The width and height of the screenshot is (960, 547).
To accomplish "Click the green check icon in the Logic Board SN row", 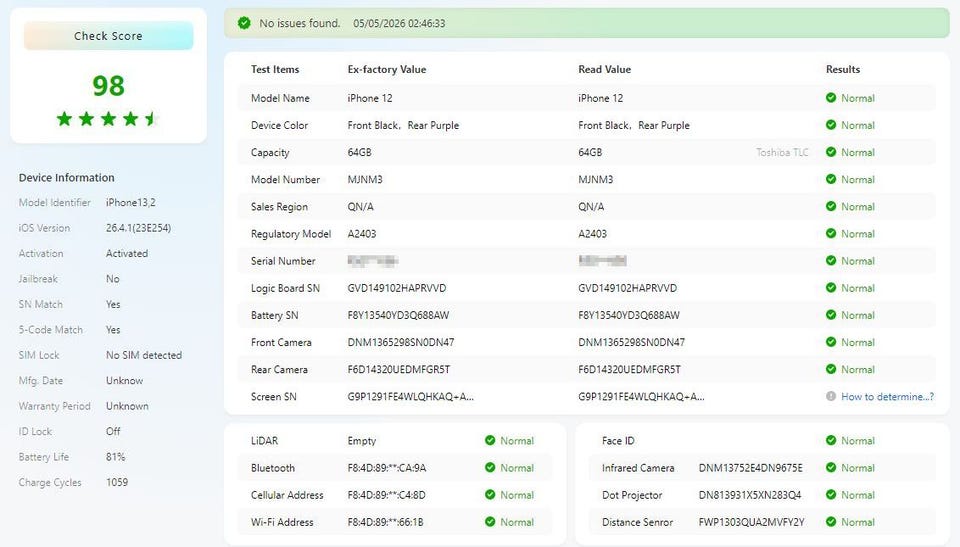I will coord(831,288).
